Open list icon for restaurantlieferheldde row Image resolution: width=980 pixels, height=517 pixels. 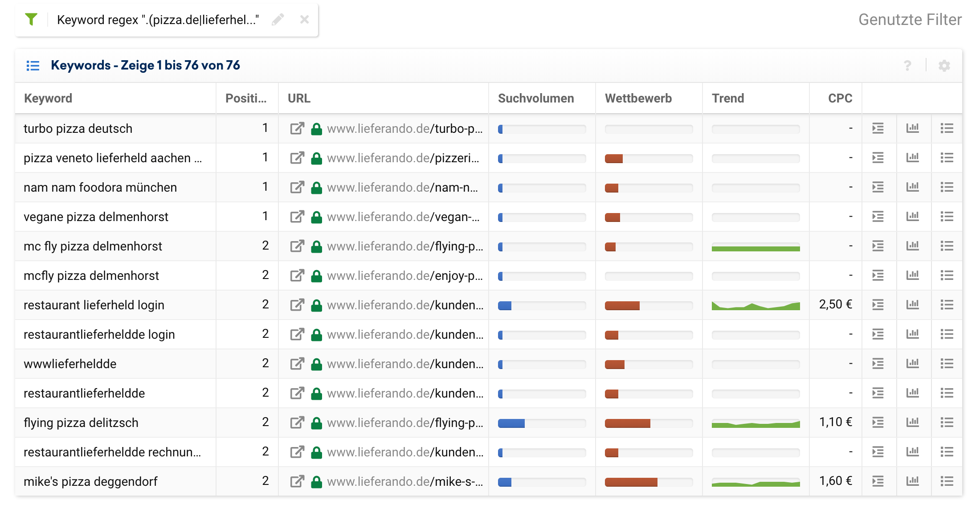tap(947, 393)
